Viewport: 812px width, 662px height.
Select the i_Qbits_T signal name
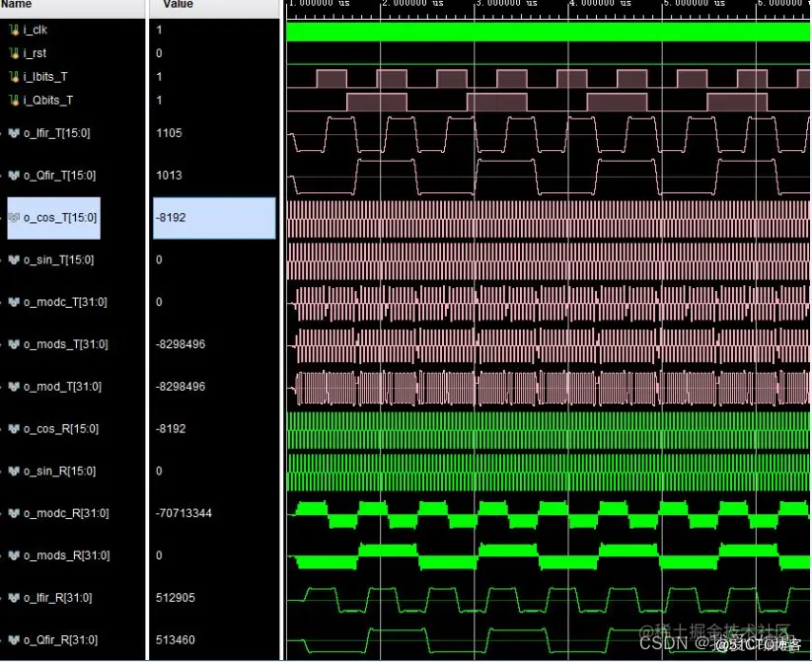[47, 100]
